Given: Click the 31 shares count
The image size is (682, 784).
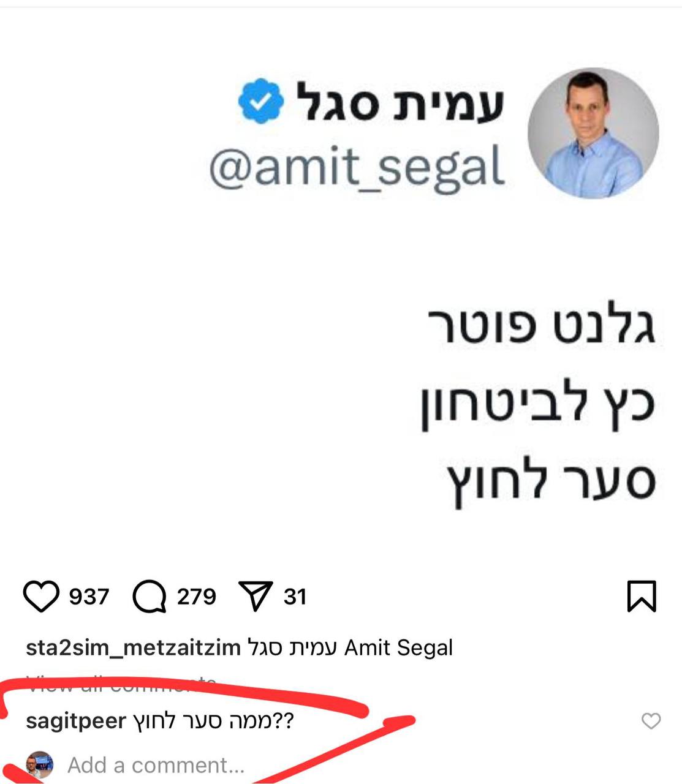Looking at the screenshot, I should pos(295,596).
